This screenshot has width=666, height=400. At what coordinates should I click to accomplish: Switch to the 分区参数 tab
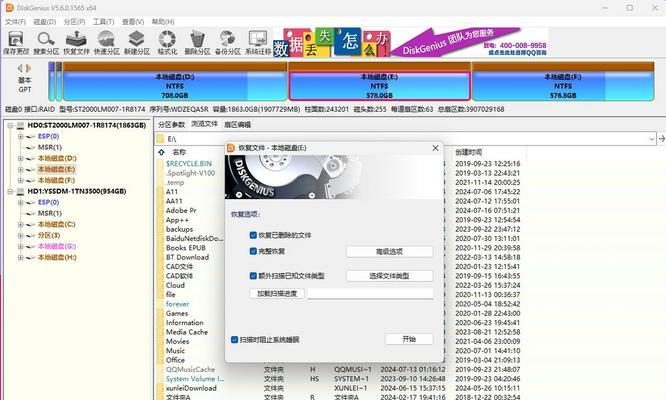click(x=172, y=124)
